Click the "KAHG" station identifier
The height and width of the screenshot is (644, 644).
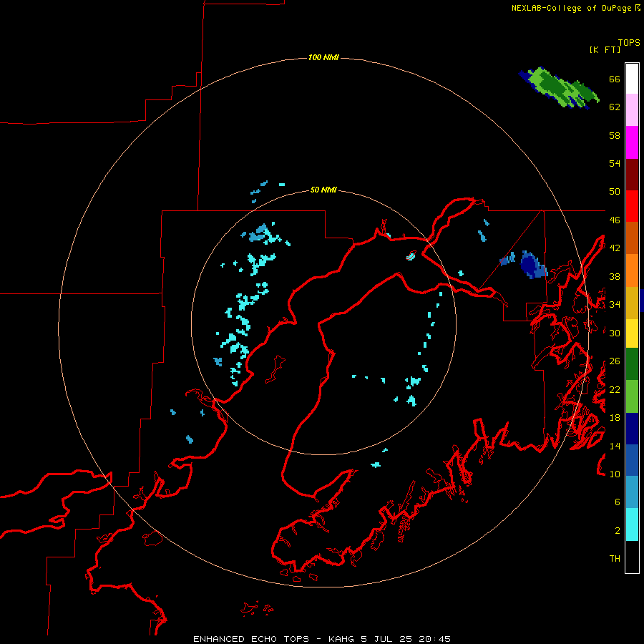[343, 639]
